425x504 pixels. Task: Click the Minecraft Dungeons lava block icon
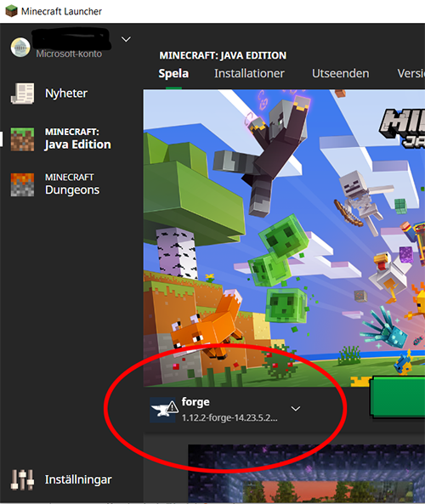(x=22, y=184)
